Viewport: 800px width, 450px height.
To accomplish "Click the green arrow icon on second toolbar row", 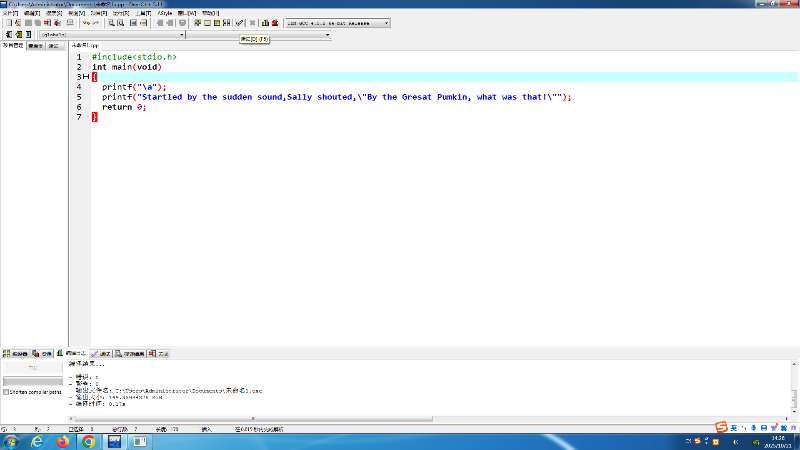I will click(19, 34).
